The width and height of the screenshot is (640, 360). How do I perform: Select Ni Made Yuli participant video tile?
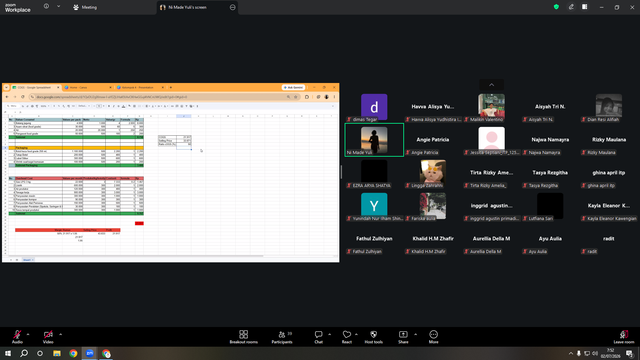coord(374,140)
